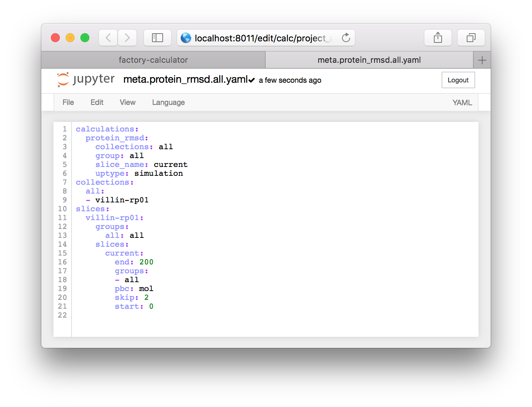Click the globe site icon in address bar
The height and width of the screenshot is (407, 532).
pos(186,38)
